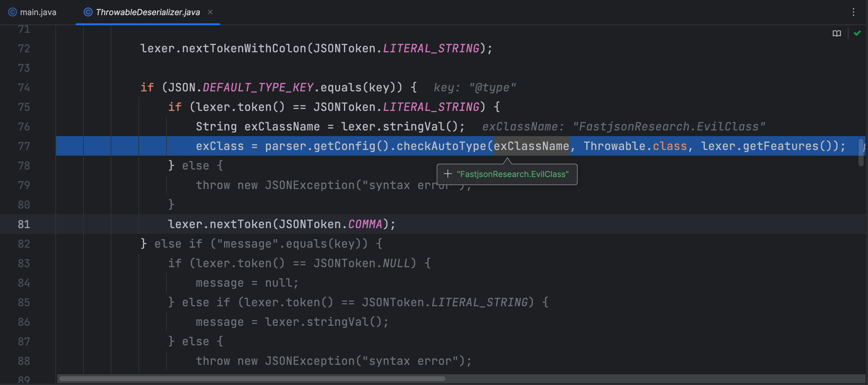Select the ThrowableDeserializer.java tab
The height and width of the screenshot is (385, 868).
(x=148, y=12)
